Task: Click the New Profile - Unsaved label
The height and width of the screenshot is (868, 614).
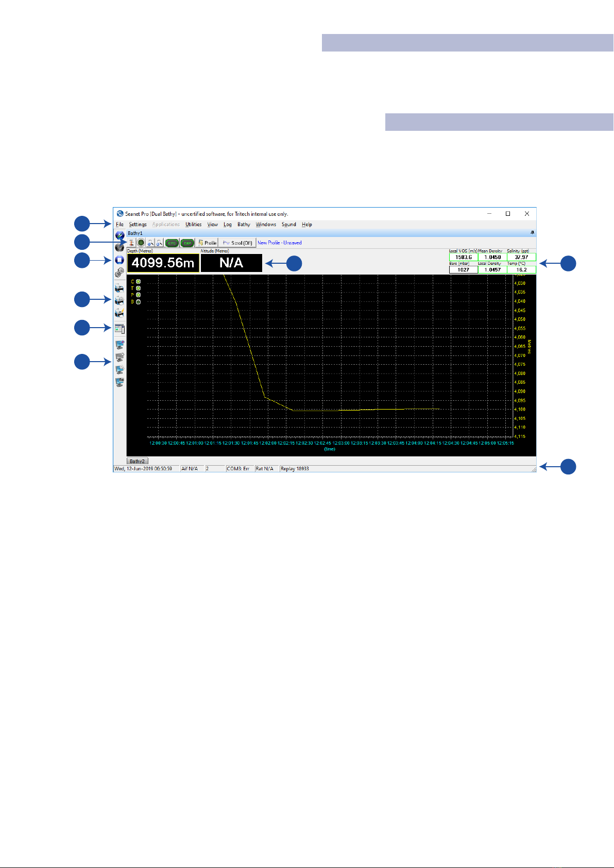Action: click(x=280, y=243)
